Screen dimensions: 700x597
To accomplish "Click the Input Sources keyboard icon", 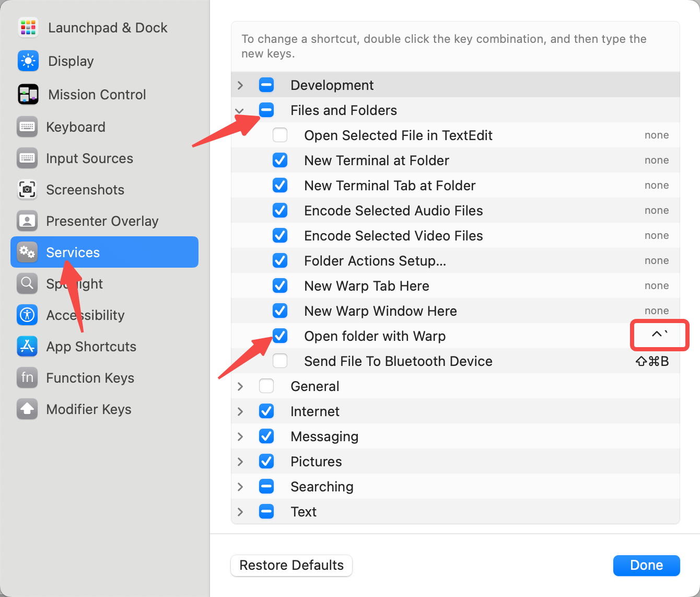I will [27, 158].
